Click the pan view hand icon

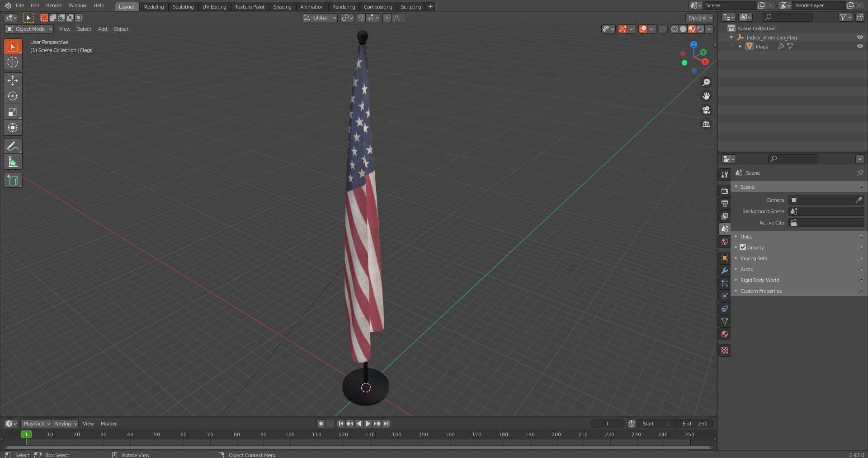coord(706,96)
